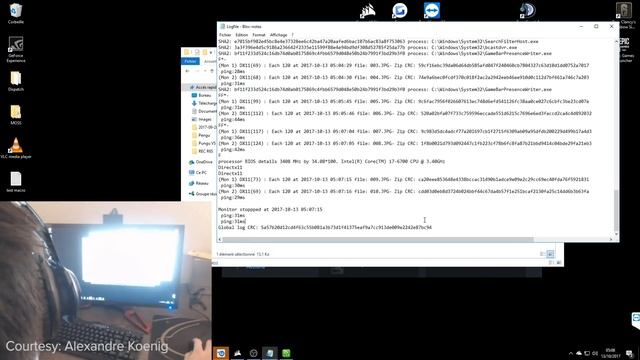Screen dimensions: 640x360
Task: Open the TeamSpeak desktop shortcut
Action: (527, 11)
